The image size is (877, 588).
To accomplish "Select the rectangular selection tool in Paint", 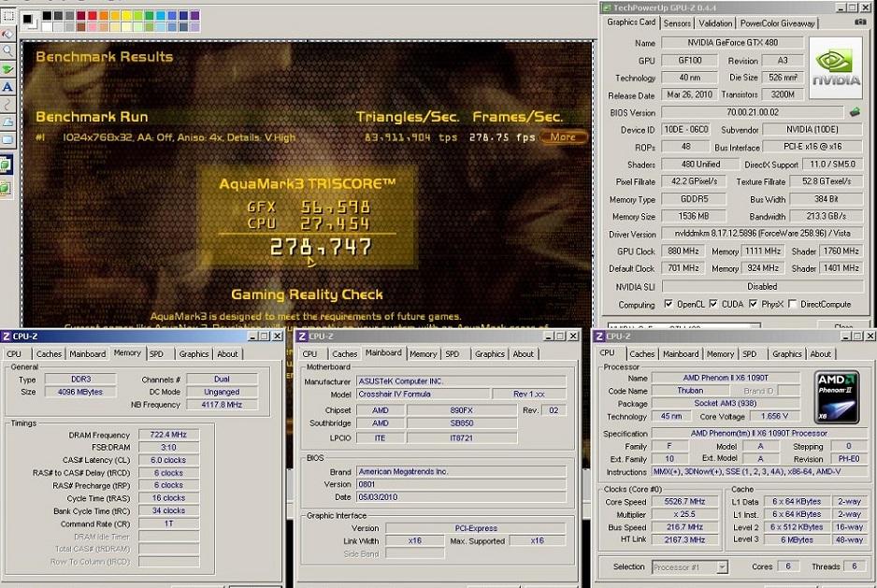I will (x=7, y=15).
